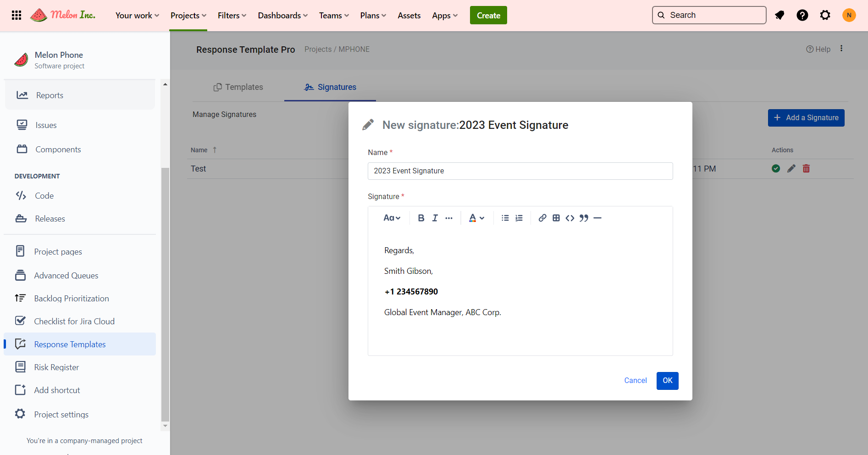The width and height of the screenshot is (868, 455).
Task: Open Checklist for Jira Cloud
Action: pyautogui.click(x=74, y=321)
